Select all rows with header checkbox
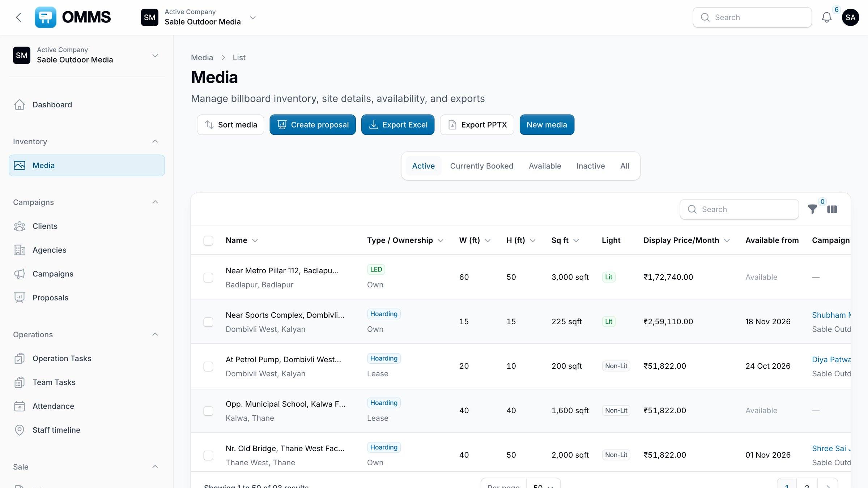 (208, 241)
